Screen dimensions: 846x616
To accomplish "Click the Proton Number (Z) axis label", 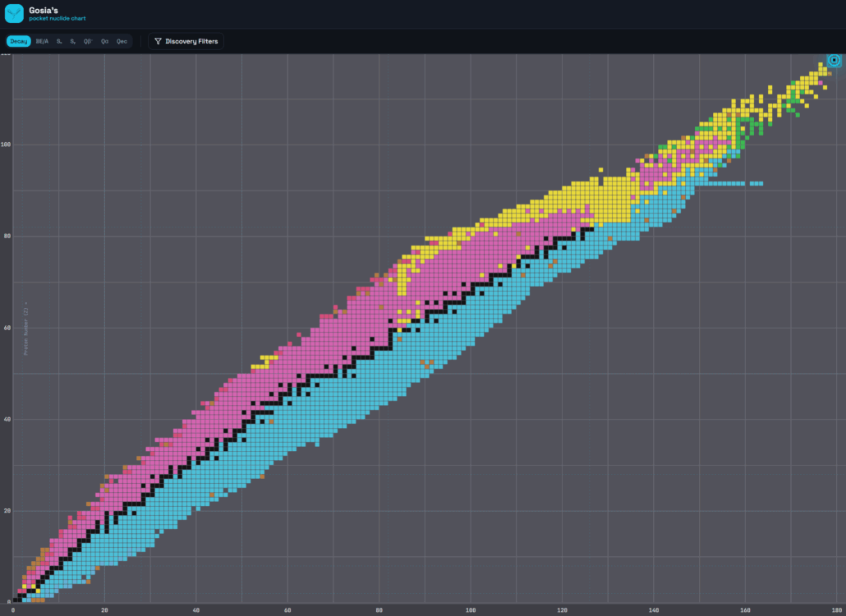I will (x=26, y=331).
